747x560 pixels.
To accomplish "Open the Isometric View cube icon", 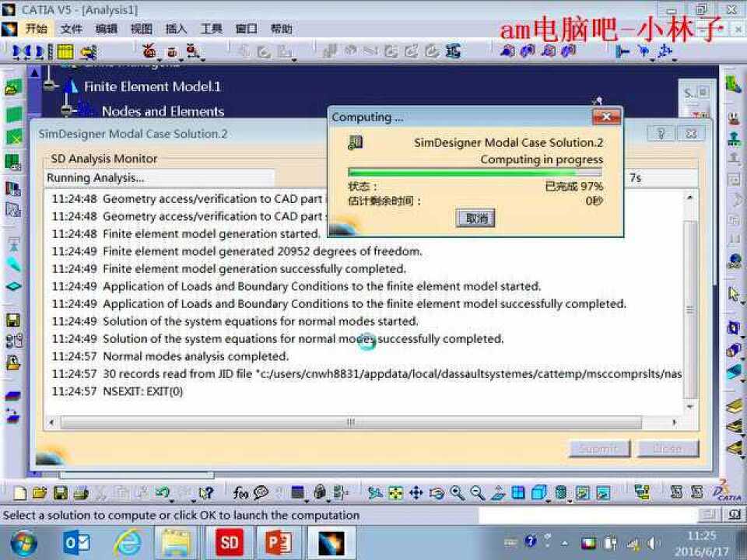I will (537, 492).
